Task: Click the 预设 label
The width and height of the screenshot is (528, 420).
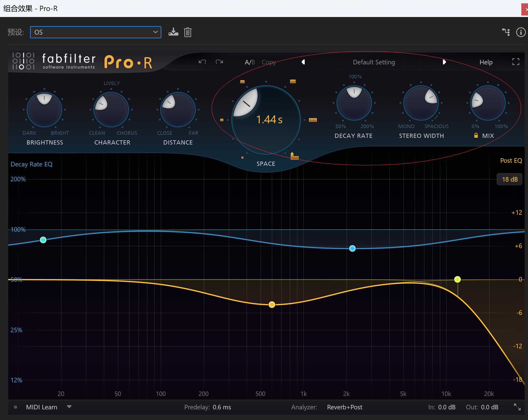Action: [x=15, y=32]
